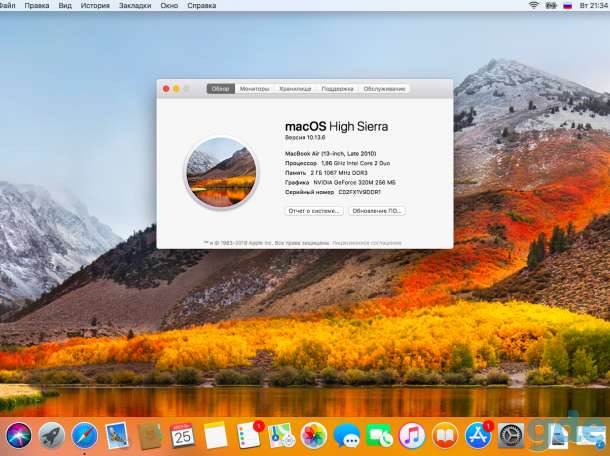Click the Intel Core 2 Duo processor line
This screenshot has height=456, width=610.
(x=337, y=163)
